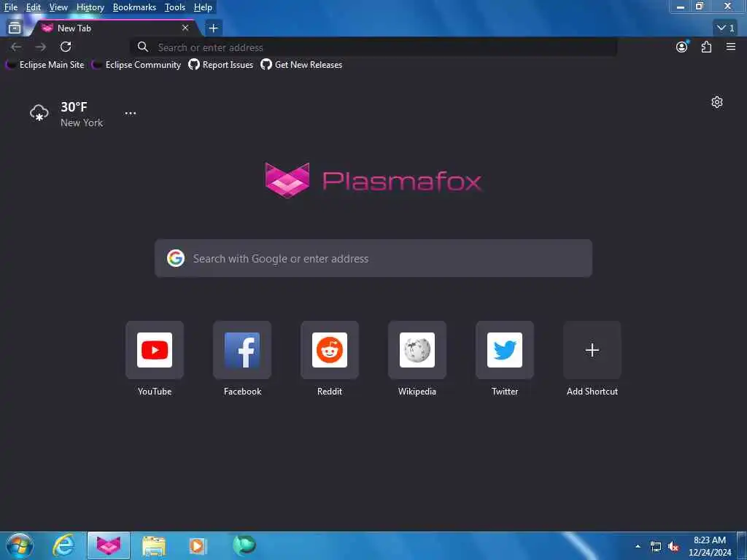The width and height of the screenshot is (747, 560).
Task: Click the Plasmafox logo
Action: pos(373,181)
